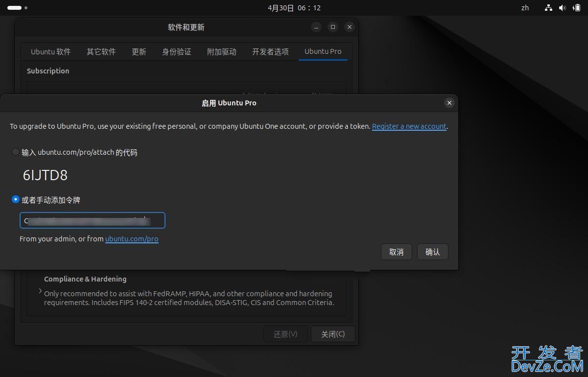The width and height of the screenshot is (588, 377).
Task: Open the Register a new account link
Action: click(409, 126)
